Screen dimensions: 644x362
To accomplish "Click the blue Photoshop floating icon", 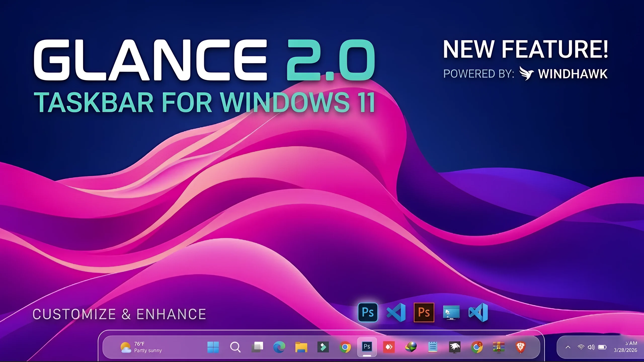I will (368, 312).
